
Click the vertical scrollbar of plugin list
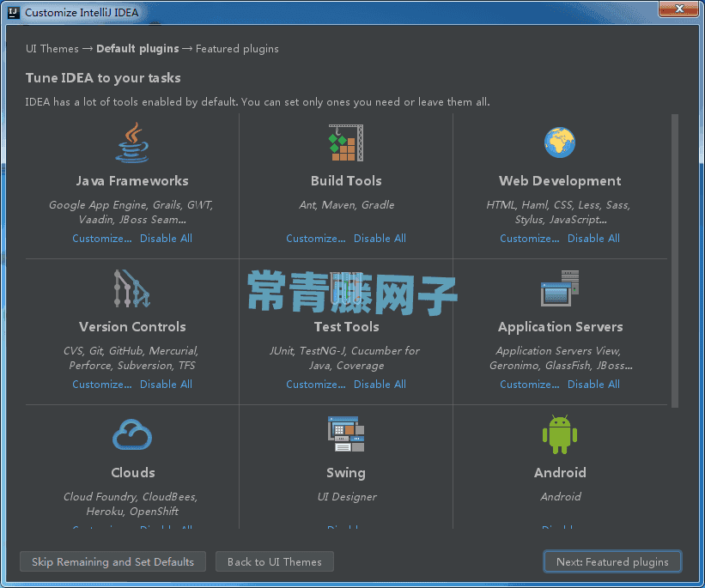[x=674, y=261]
